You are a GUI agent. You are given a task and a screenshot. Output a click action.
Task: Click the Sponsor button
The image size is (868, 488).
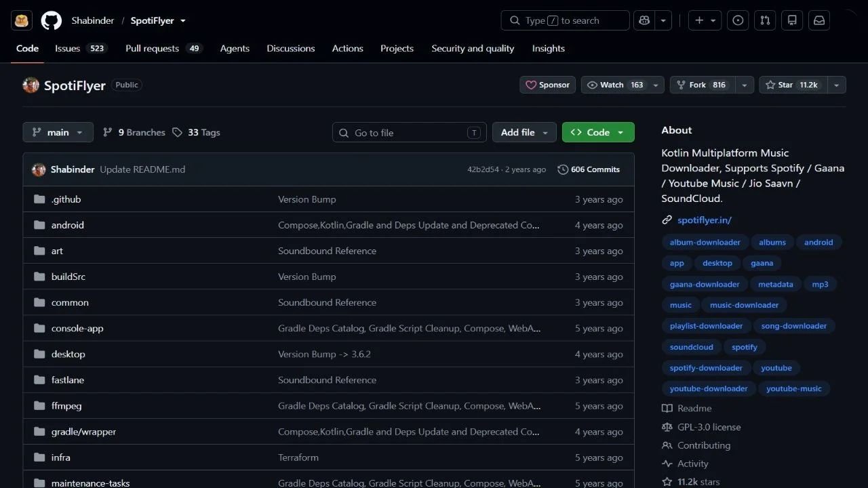(x=548, y=85)
